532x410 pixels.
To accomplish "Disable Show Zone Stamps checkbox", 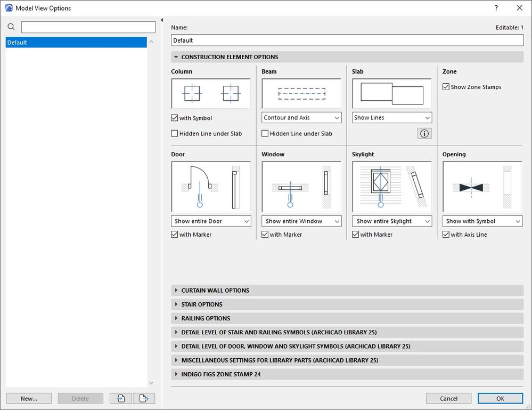I will pyautogui.click(x=446, y=87).
